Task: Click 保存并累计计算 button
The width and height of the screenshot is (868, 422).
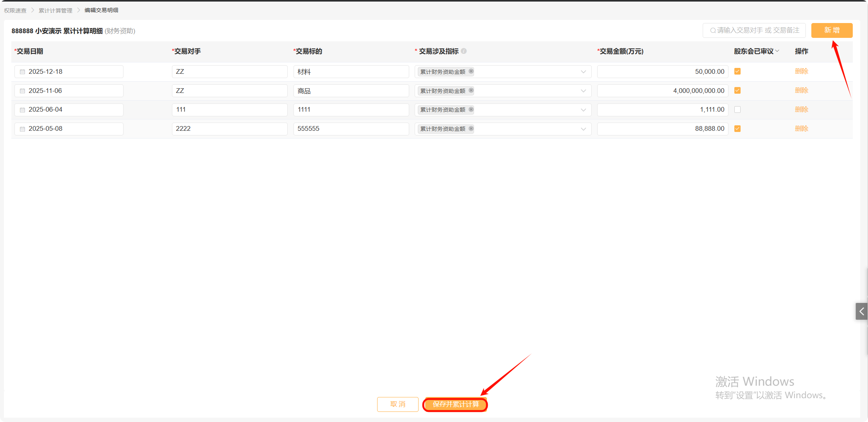Action: (456, 404)
